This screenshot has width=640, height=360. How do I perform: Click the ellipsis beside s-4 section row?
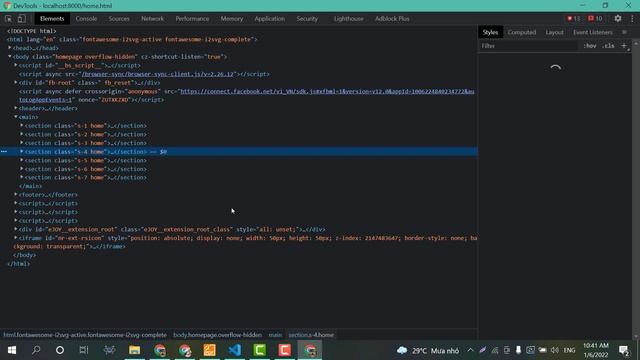pos(4,151)
